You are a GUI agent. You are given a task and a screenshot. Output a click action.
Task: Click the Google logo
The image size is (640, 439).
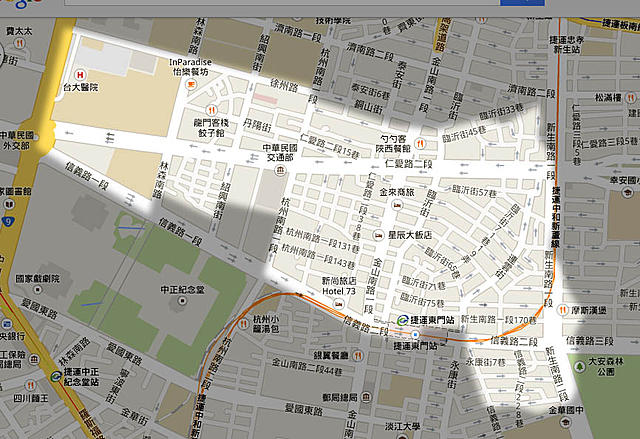30,6
